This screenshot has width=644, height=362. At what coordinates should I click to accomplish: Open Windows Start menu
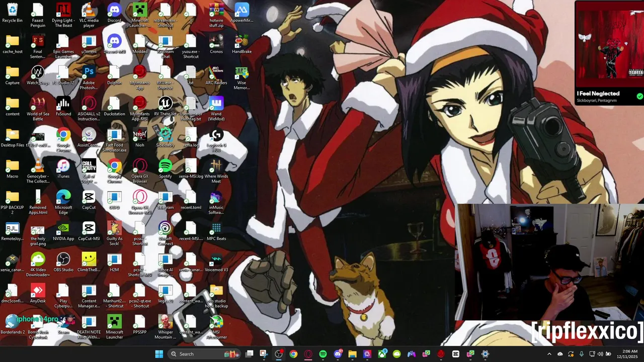(x=159, y=354)
